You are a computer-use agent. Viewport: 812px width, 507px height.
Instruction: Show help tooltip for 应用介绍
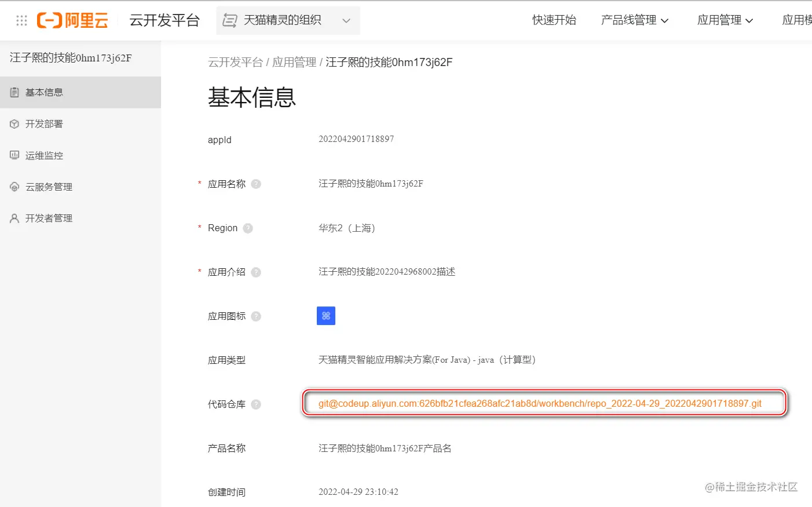tap(256, 272)
